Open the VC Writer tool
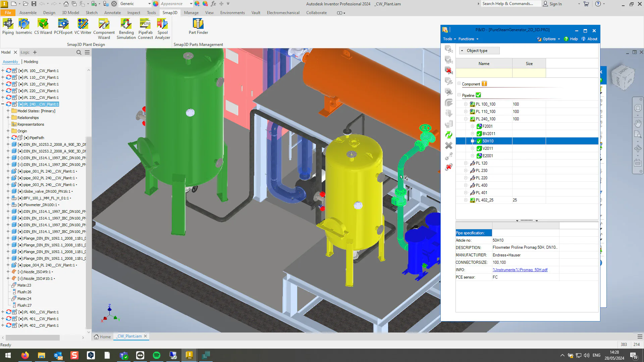644x362 pixels. 83,26
